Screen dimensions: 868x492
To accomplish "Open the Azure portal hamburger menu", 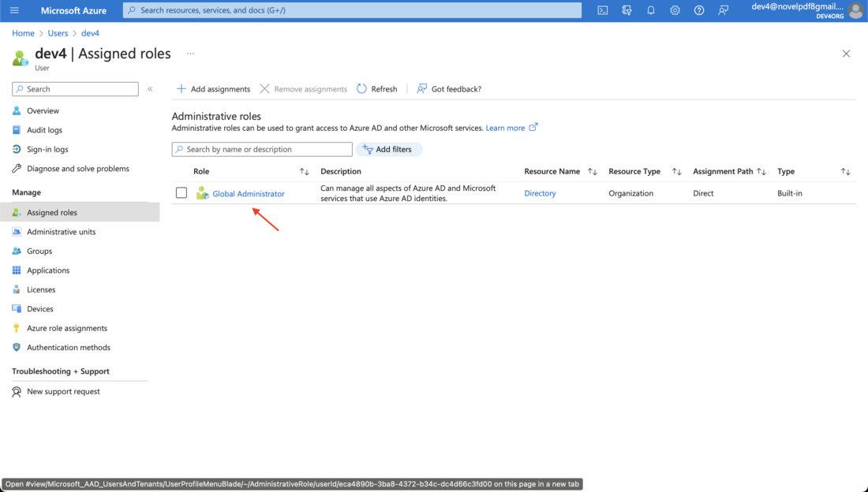I will pos(14,10).
